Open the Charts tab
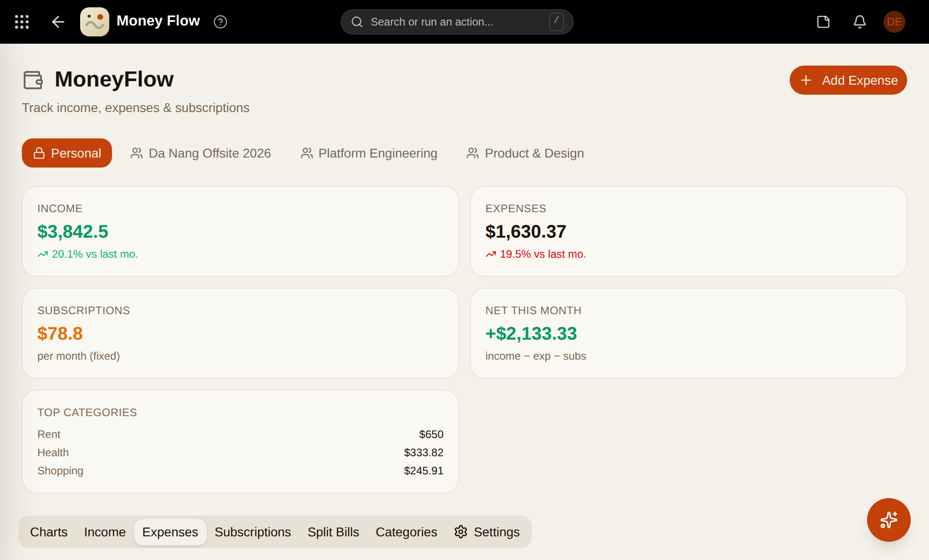 point(49,532)
